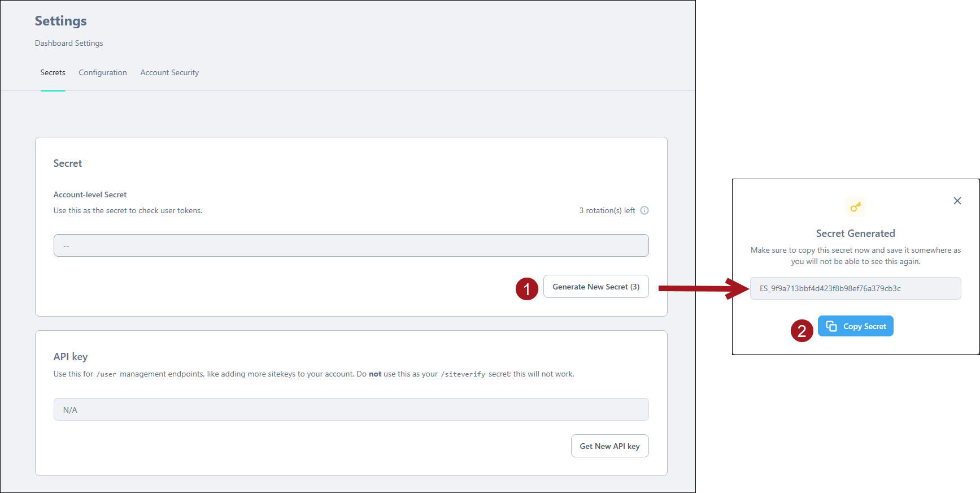The width and height of the screenshot is (980, 493).
Task: Click the '3 rotation(s) left' text
Action: 607,210
